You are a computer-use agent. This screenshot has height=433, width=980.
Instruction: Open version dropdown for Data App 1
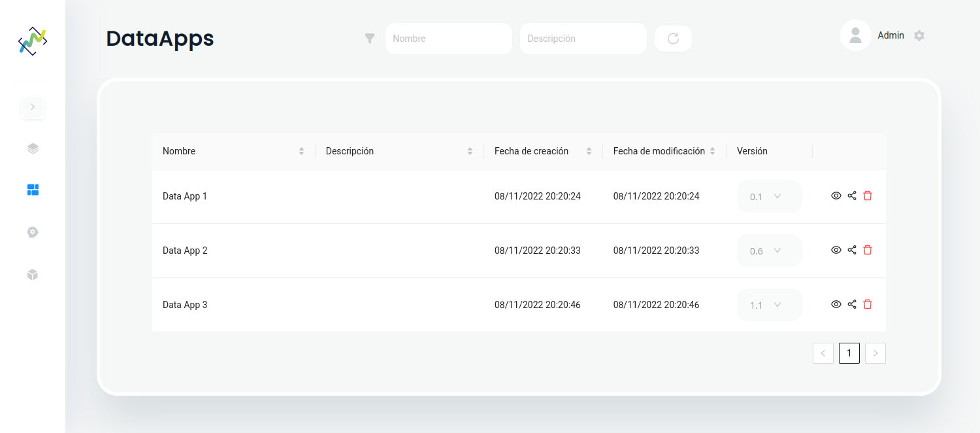click(x=769, y=196)
